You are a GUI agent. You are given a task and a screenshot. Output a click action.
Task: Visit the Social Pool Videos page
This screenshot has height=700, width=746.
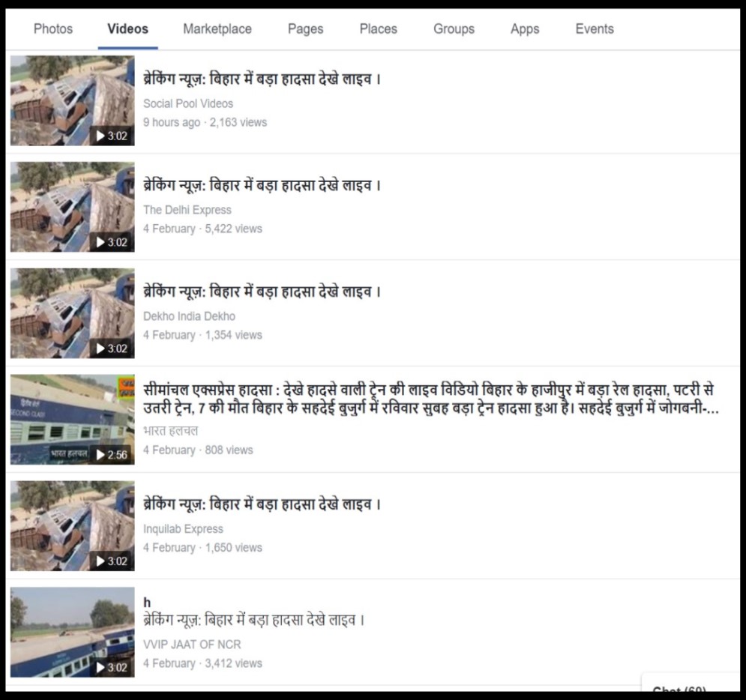(188, 103)
